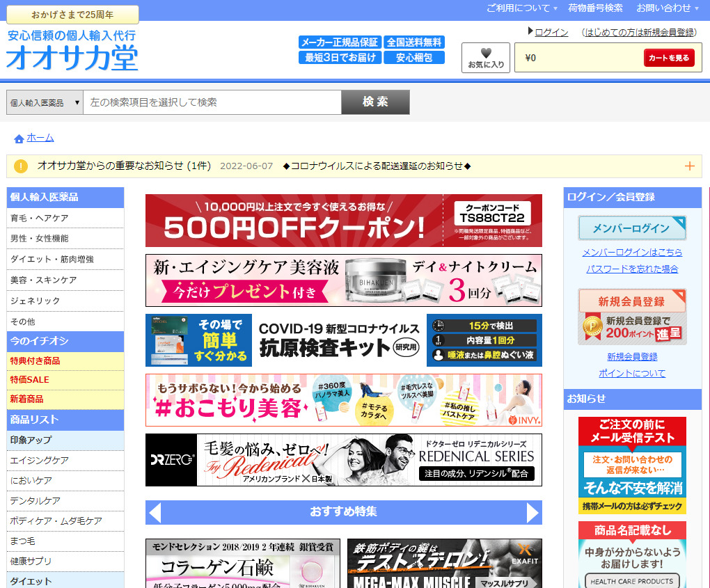
Task: Select 印象アップ in 商品リスト
Action: pos(65,440)
